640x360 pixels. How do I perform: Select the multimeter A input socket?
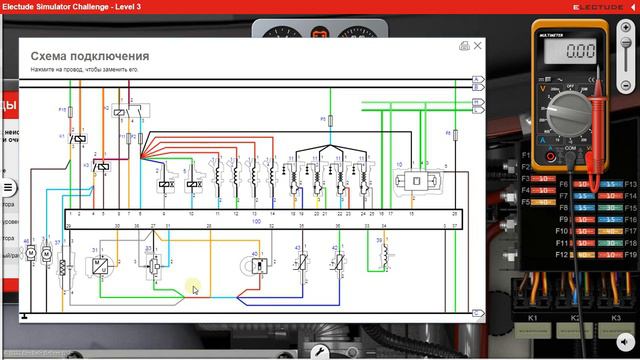550,156
